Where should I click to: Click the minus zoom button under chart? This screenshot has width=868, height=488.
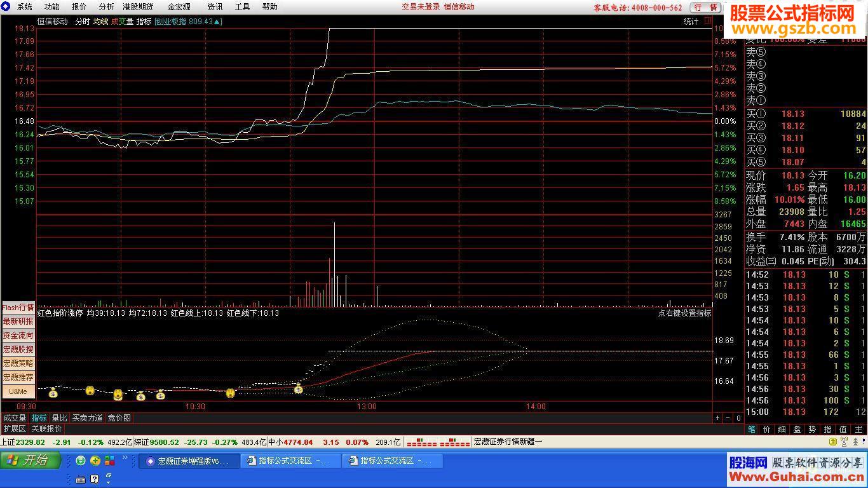728,418
